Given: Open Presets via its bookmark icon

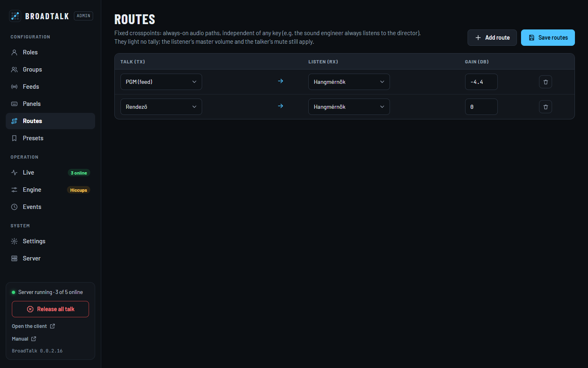Looking at the screenshot, I should tap(14, 138).
